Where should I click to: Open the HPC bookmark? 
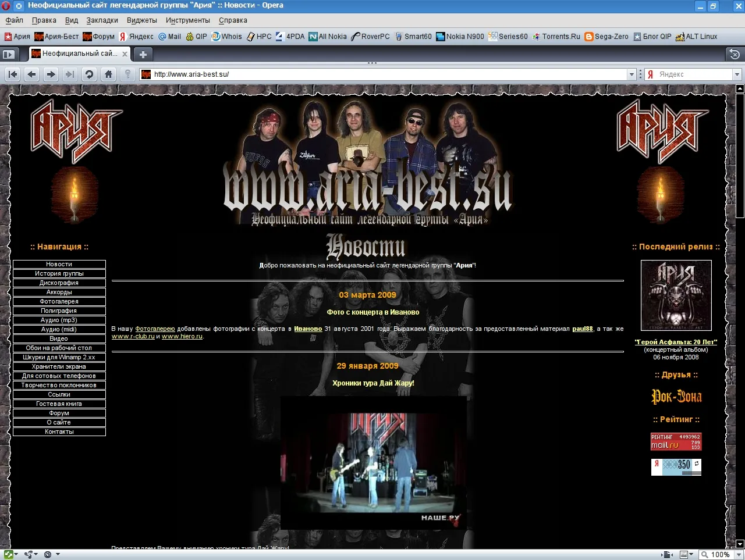(259, 37)
